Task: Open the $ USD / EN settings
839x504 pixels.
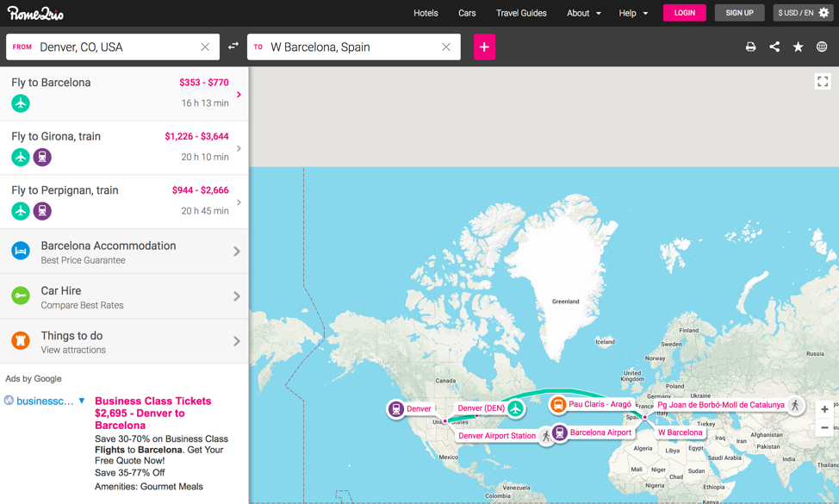Action: pyautogui.click(x=803, y=13)
